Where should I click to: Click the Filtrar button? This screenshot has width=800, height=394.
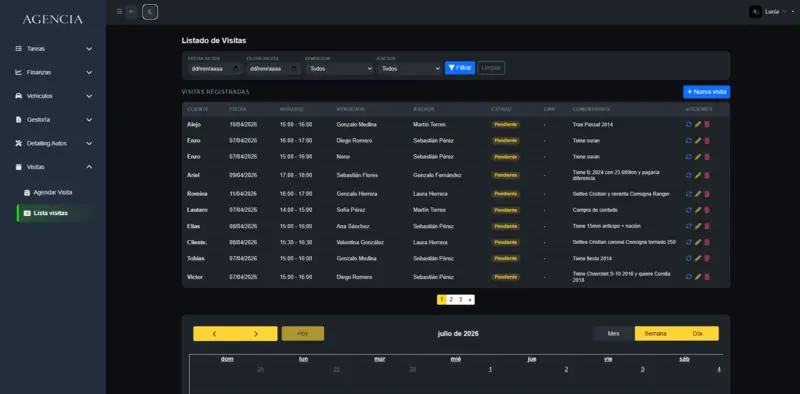[x=460, y=68]
